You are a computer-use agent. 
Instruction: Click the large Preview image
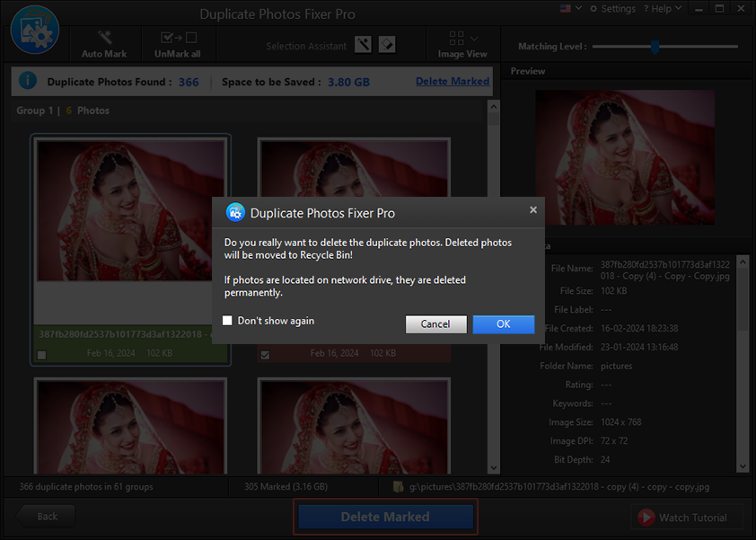(625, 157)
